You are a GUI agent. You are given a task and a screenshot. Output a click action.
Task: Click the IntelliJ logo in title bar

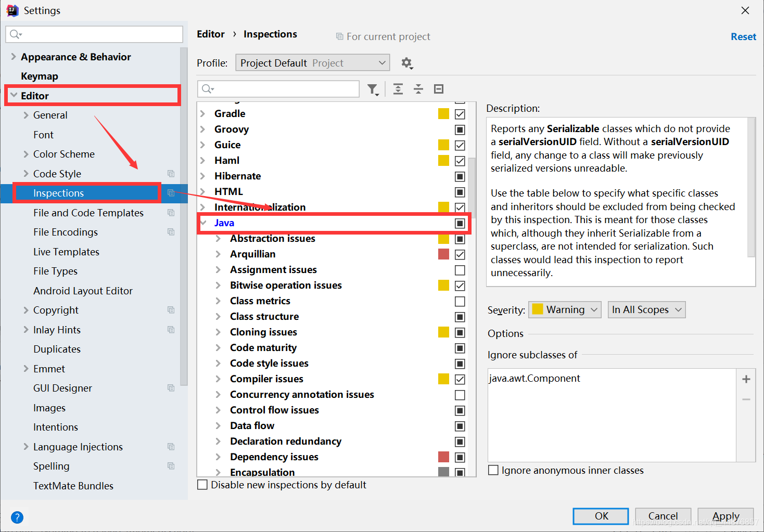coord(12,10)
